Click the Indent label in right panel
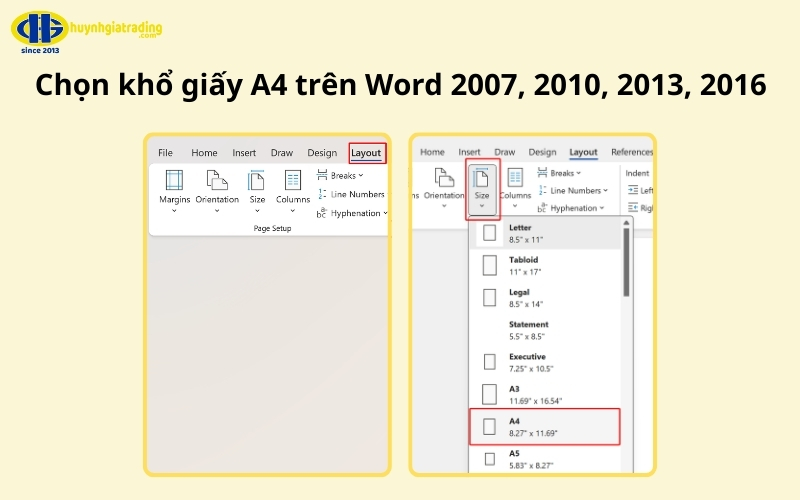This screenshot has width=800, height=500. (637, 173)
